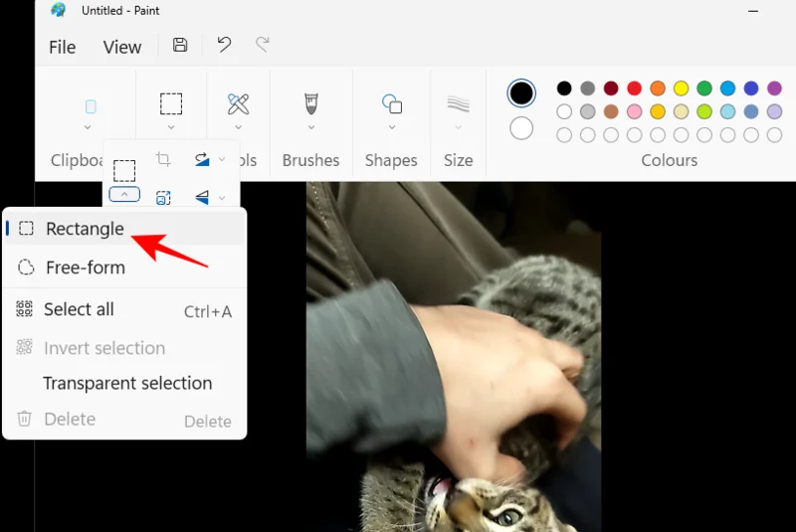Pick the green colour swatch
The height and width of the screenshot is (532, 796).
(704, 89)
